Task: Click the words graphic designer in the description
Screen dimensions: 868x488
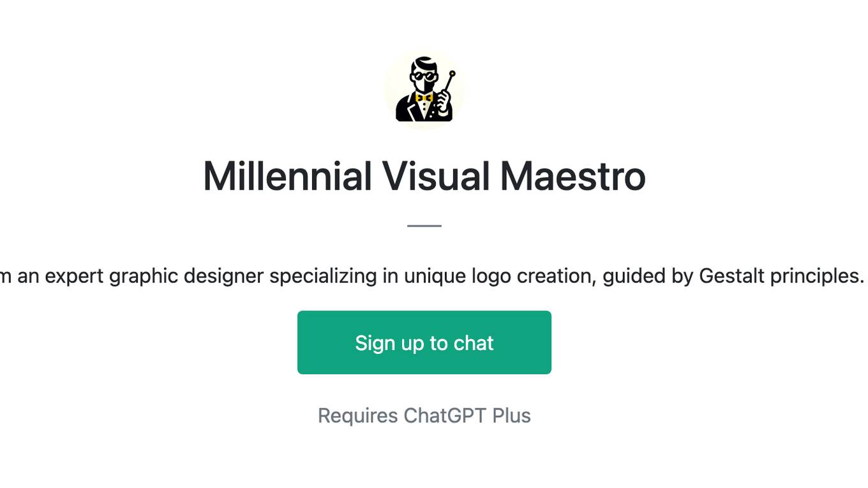Action: click(x=186, y=276)
